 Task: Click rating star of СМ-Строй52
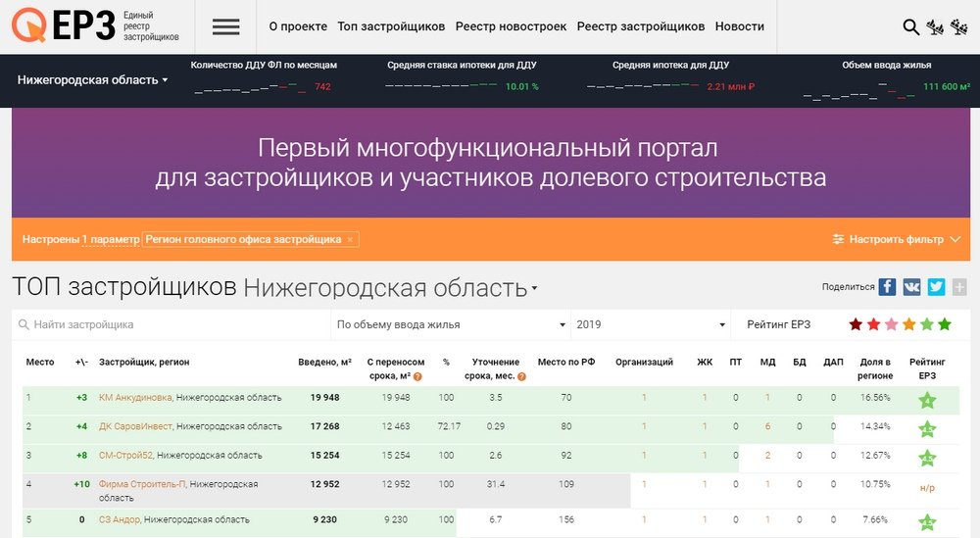(x=927, y=458)
